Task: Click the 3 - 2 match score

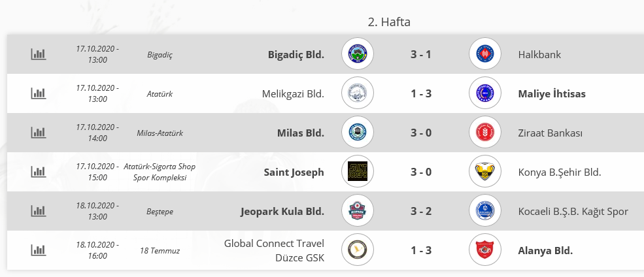Action: (421, 211)
